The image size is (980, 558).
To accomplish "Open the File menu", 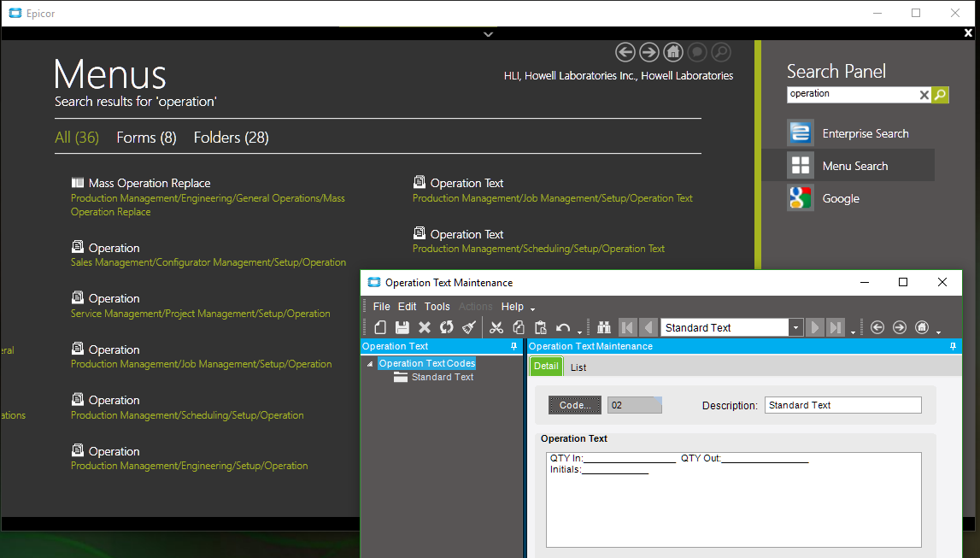I will [x=381, y=306].
